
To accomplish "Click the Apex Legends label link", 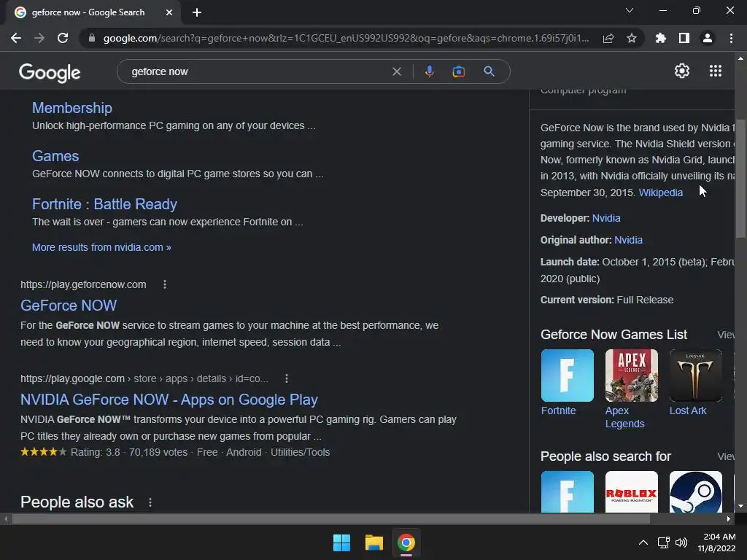I will 624,417.
